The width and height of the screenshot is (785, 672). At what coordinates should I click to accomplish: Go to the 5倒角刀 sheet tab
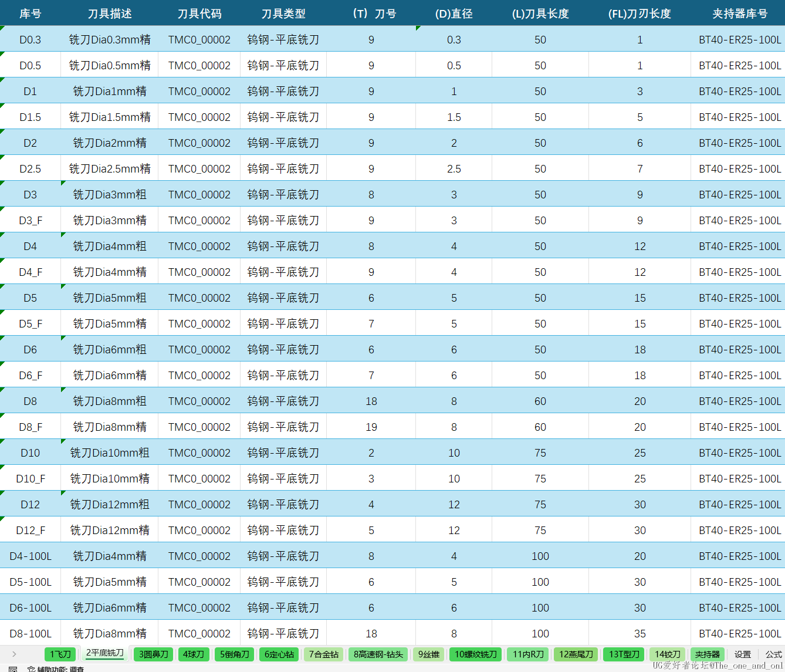(235, 654)
